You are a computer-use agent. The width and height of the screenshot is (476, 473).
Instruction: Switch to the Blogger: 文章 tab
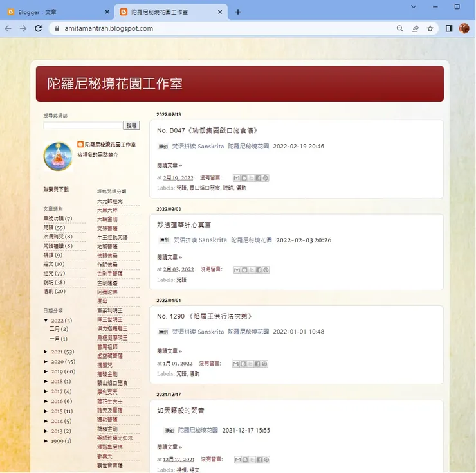pos(56,12)
